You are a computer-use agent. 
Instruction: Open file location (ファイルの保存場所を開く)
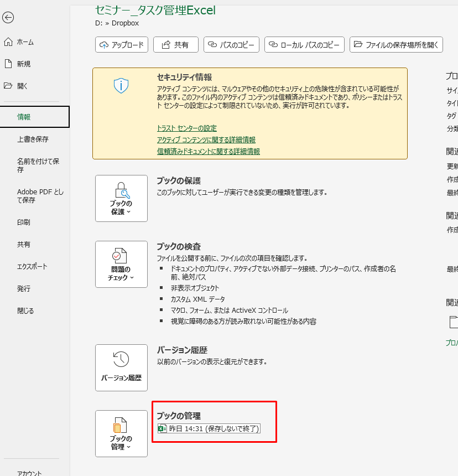point(396,45)
